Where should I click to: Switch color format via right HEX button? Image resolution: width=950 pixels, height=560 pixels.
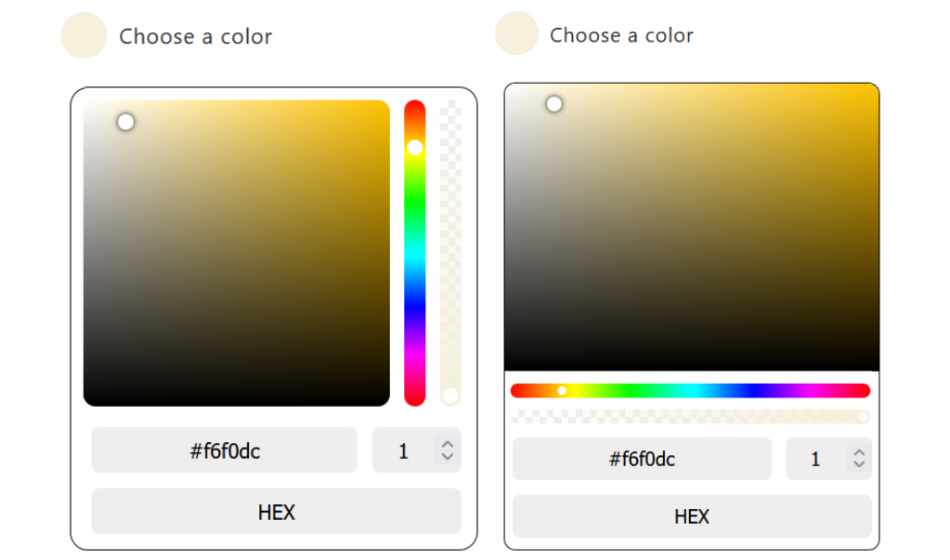tap(691, 516)
